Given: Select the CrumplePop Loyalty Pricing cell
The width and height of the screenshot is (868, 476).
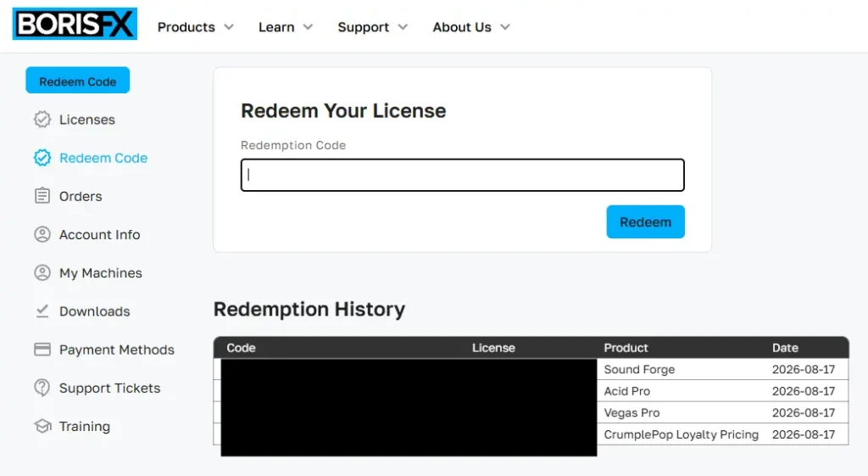Looking at the screenshot, I should tap(681, 434).
